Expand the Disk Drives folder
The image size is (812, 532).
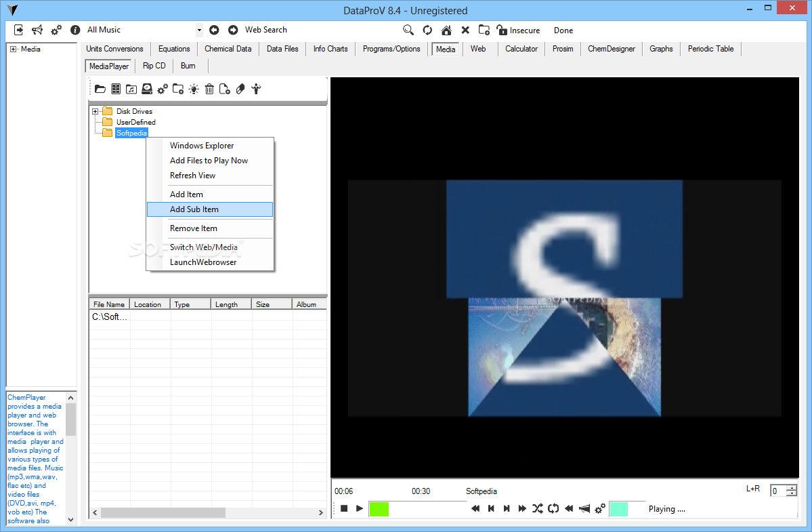pos(95,111)
